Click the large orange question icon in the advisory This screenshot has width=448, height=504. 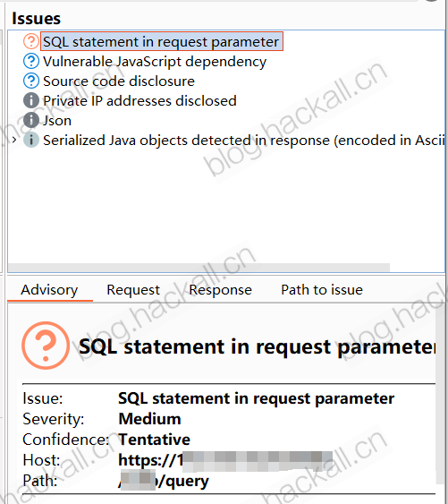46,346
